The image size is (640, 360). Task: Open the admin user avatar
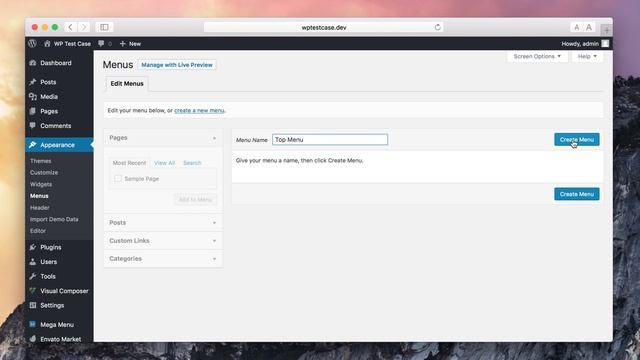point(605,43)
